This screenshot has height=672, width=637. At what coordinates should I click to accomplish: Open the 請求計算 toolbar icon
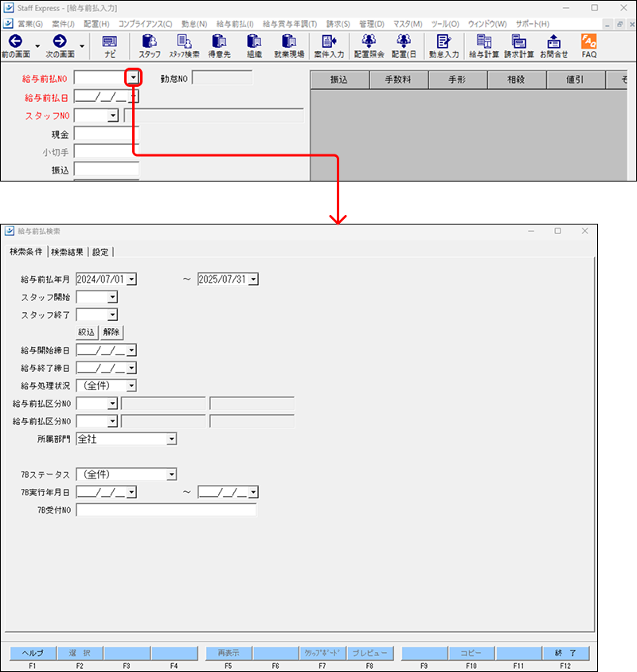click(x=518, y=45)
